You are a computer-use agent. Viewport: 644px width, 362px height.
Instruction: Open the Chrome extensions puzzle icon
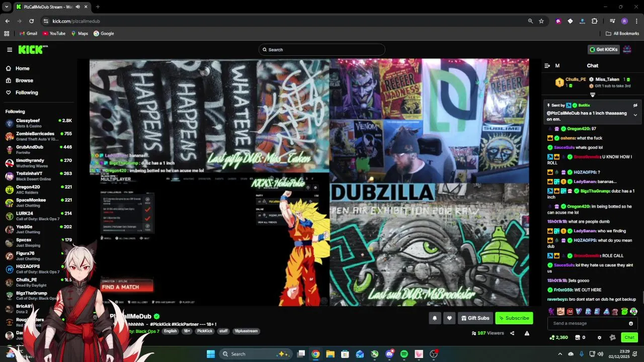[595, 21]
